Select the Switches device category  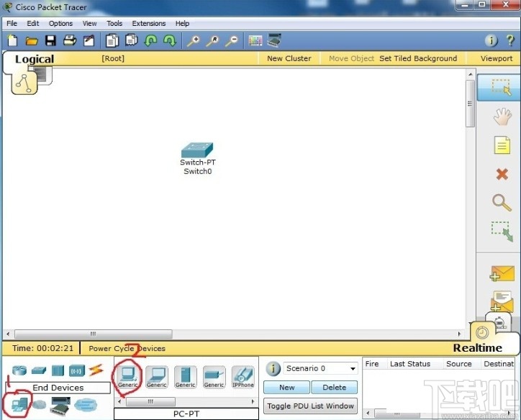coord(39,370)
